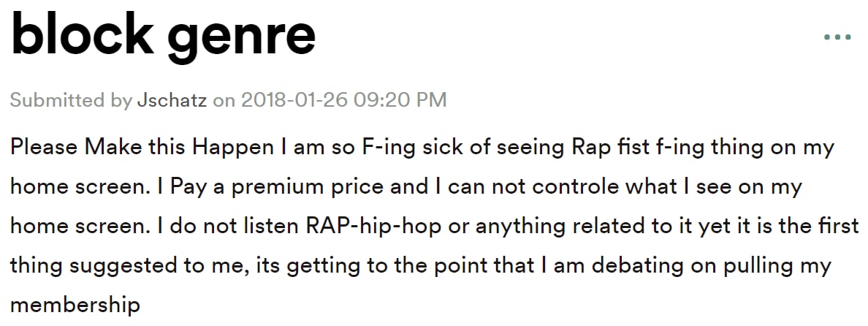Click the 2018-01-26 09:20 PM timestamp

pyautogui.click(x=344, y=100)
